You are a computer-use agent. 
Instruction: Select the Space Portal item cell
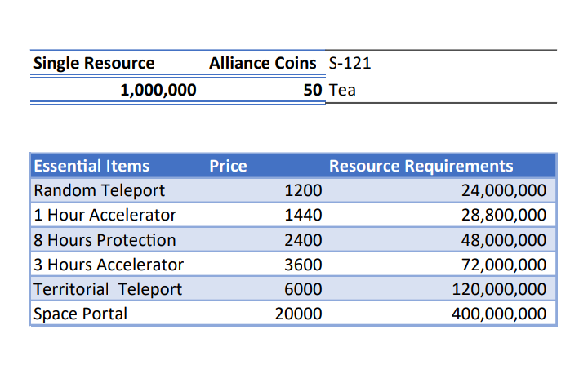coord(80,314)
